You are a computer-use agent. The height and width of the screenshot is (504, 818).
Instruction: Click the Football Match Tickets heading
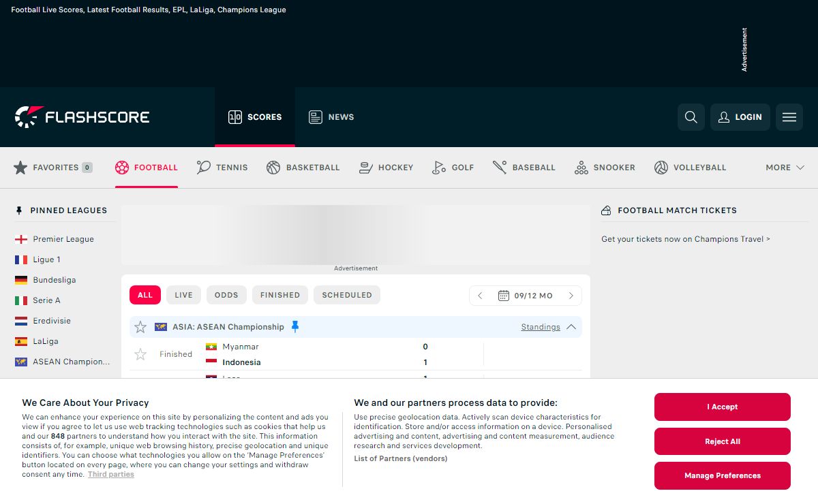click(x=678, y=210)
